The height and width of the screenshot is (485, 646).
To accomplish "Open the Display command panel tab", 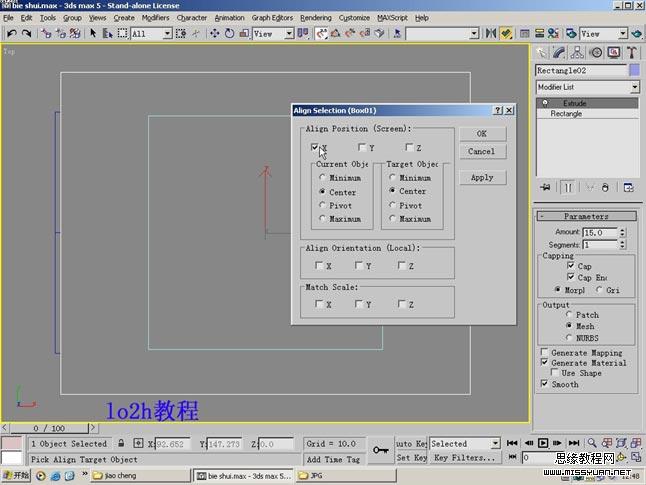I will coord(614,52).
